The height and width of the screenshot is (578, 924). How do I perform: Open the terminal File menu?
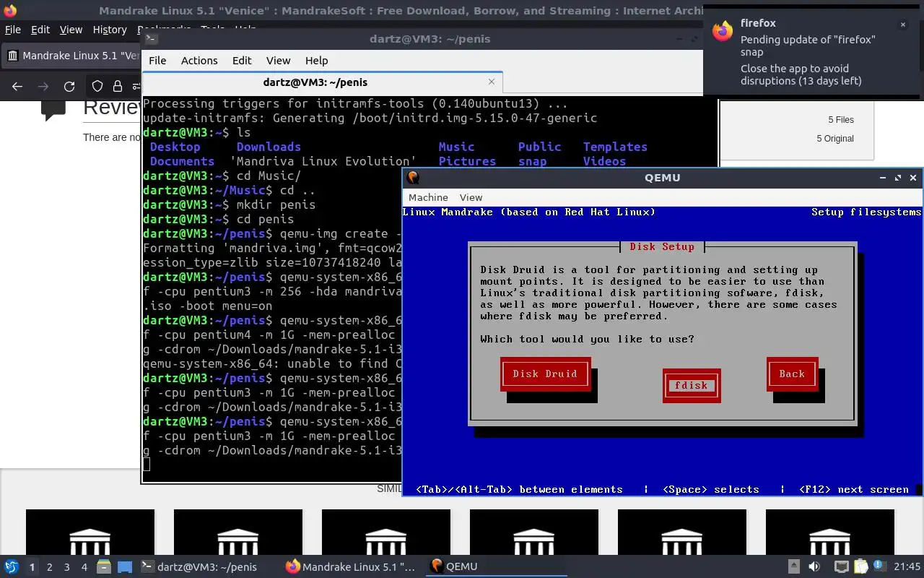(x=157, y=61)
